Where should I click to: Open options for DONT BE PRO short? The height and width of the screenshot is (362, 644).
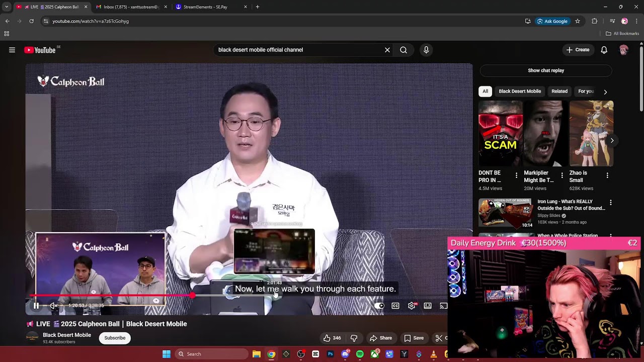click(x=516, y=175)
